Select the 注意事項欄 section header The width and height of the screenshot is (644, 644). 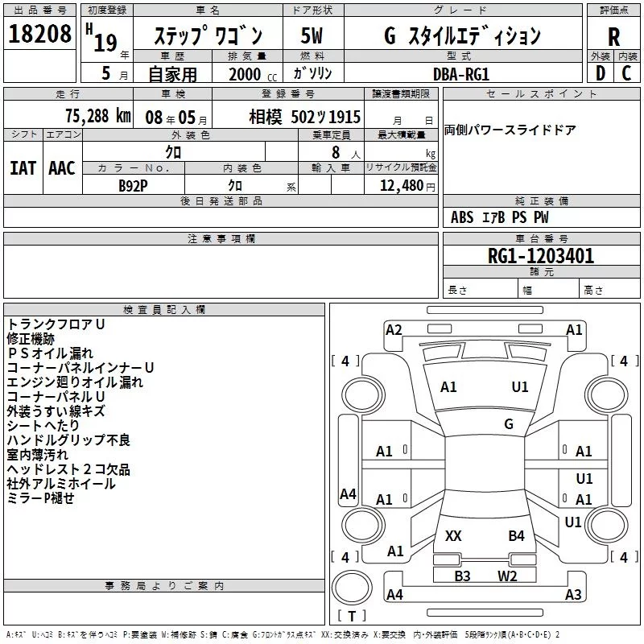pyautogui.click(x=221, y=238)
